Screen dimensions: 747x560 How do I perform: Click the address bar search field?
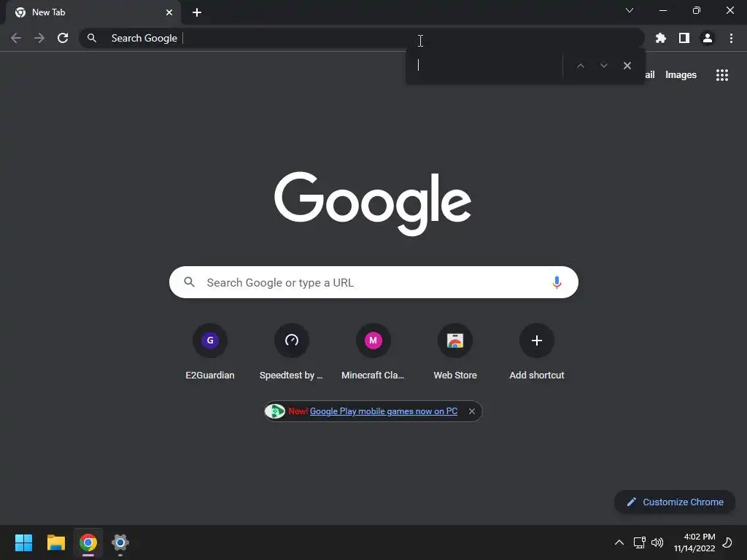[361, 38]
